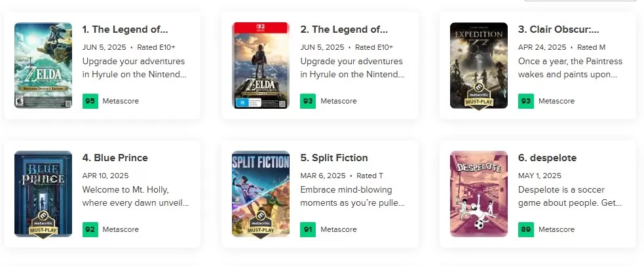The width and height of the screenshot is (644, 266).
Task: Open the '3. Clair Obscur' title link
Action: (559, 29)
